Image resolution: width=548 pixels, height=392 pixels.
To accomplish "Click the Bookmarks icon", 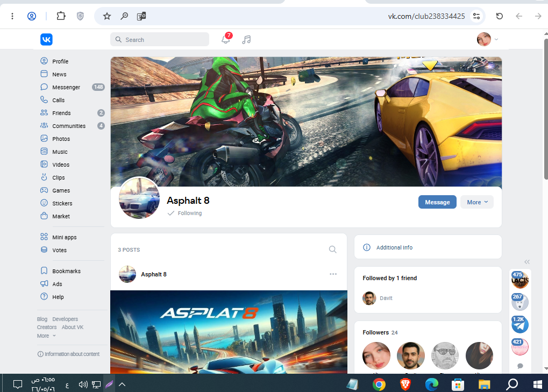I will tap(44, 271).
